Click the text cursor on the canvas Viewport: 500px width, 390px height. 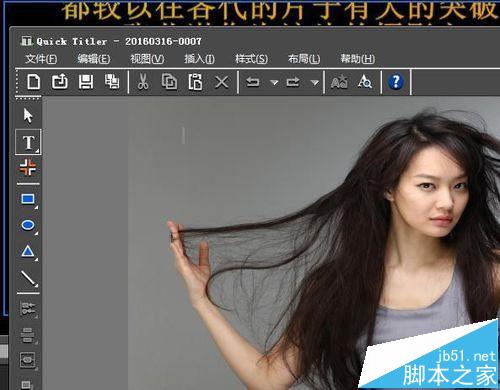click(x=183, y=135)
